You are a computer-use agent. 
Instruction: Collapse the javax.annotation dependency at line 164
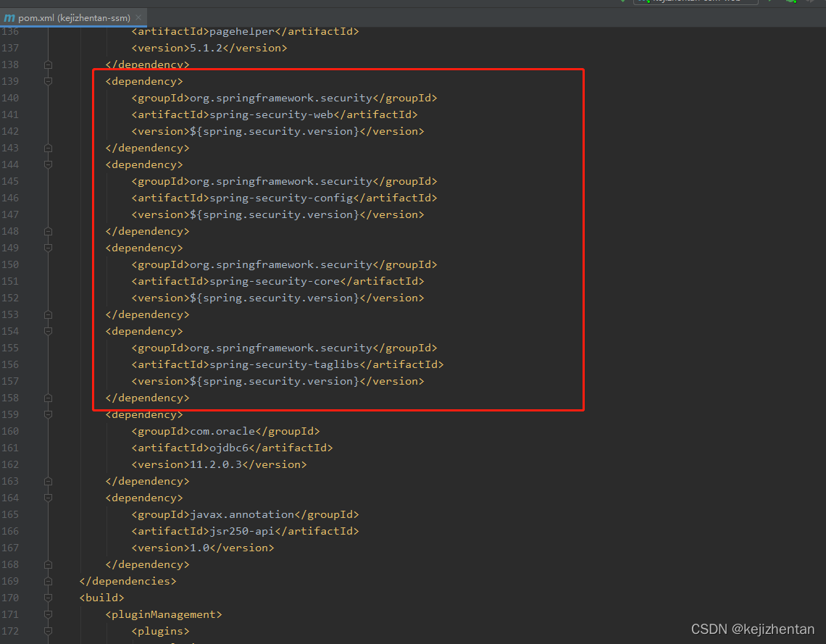48,498
